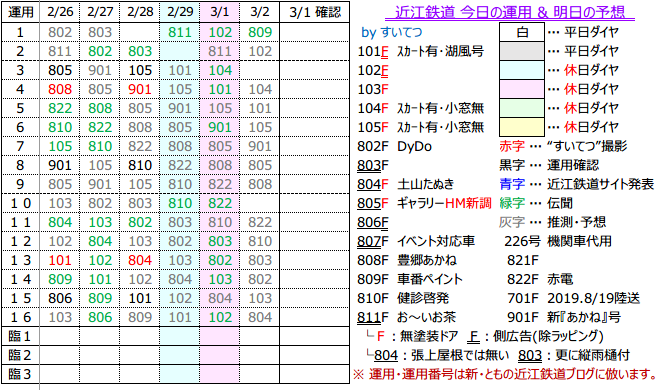
Task: Click green 103 in row 14 under 3/1
Action: point(220,279)
